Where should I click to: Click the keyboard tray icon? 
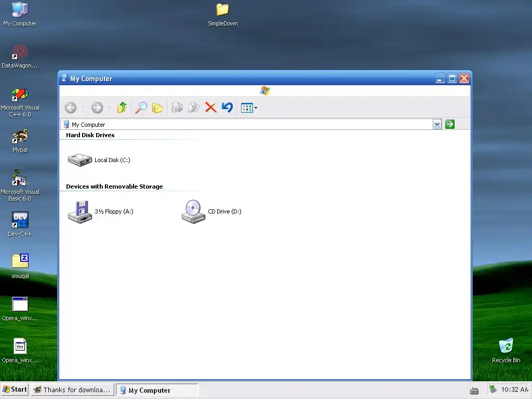(474, 391)
